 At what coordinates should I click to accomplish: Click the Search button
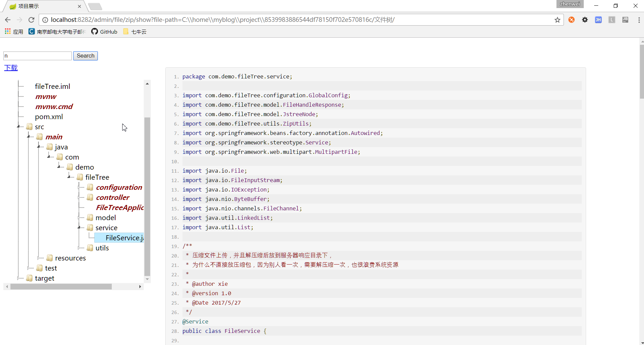86,56
